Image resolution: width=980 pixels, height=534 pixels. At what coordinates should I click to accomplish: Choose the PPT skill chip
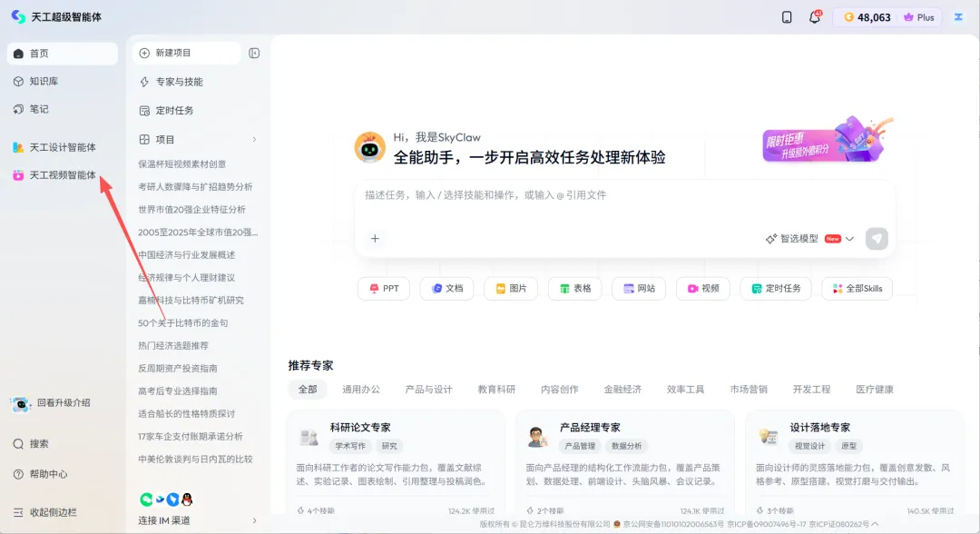click(x=384, y=289)
